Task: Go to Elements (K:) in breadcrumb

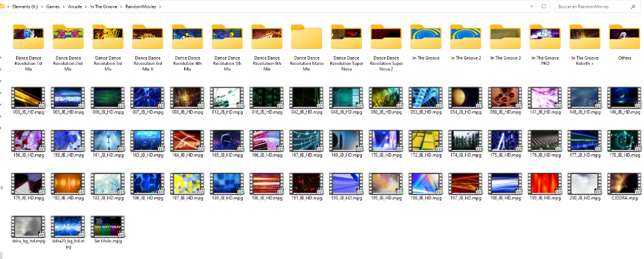Action: (26, 7)
